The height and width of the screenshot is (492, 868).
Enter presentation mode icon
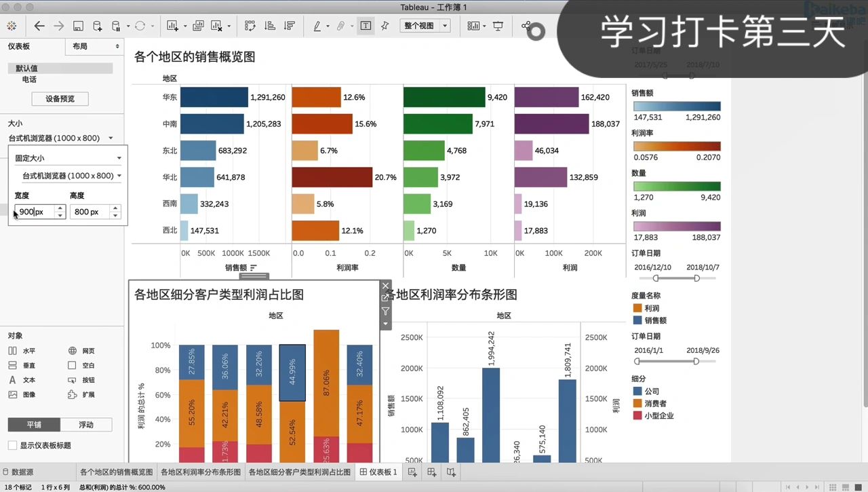pyautogui.click(x=498, y=26)
